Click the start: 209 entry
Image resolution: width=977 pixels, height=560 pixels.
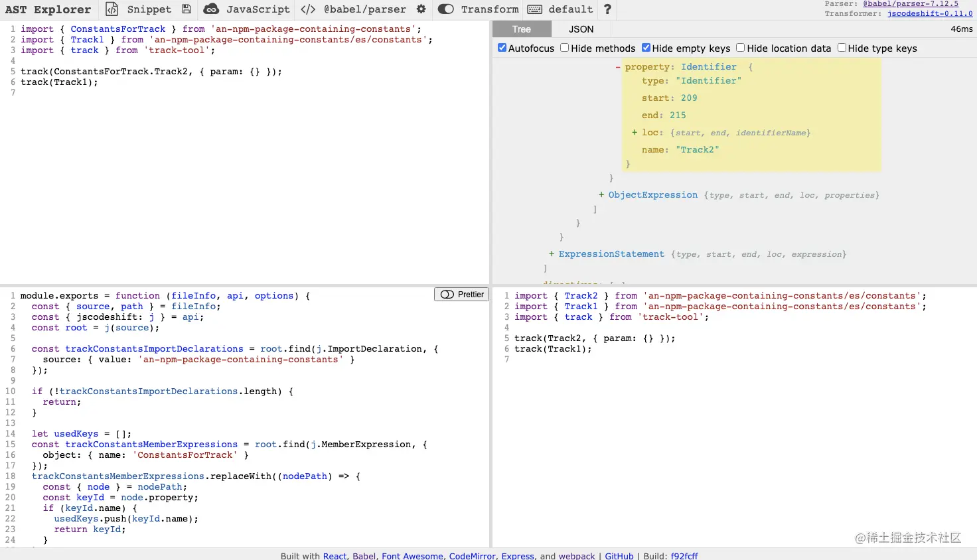tap(669, 98)
